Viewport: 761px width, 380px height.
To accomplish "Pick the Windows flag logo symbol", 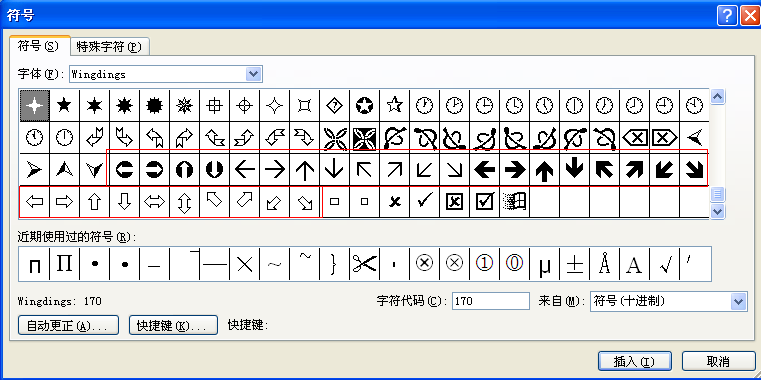I will 515,201.
